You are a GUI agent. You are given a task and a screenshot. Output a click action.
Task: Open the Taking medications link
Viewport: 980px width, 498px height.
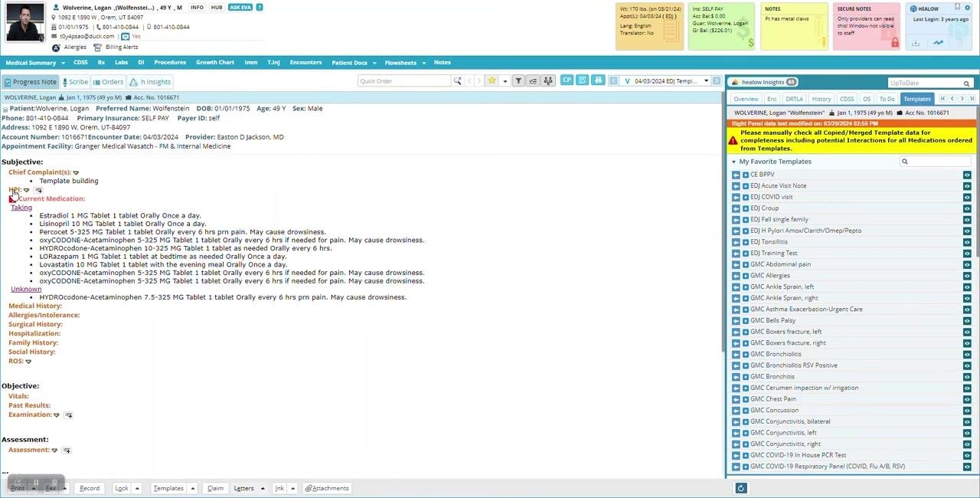(21, 208)
